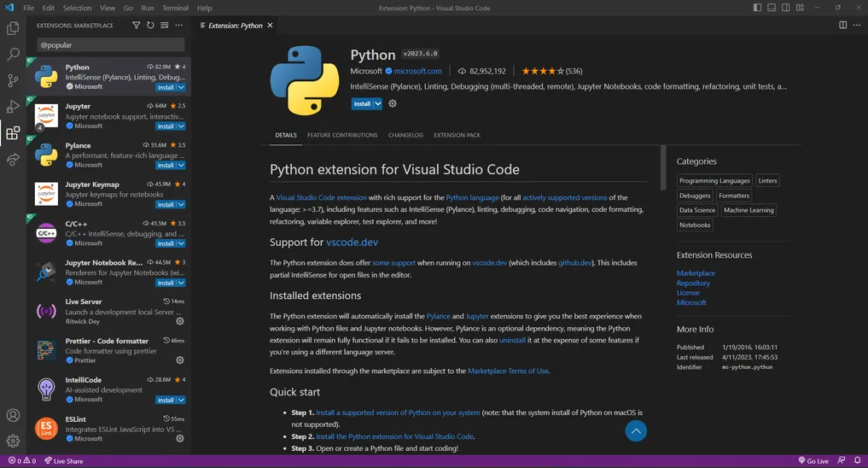Select the Linters category tag
Viewport: 868px width, 468px height.
tap(768, 180)
